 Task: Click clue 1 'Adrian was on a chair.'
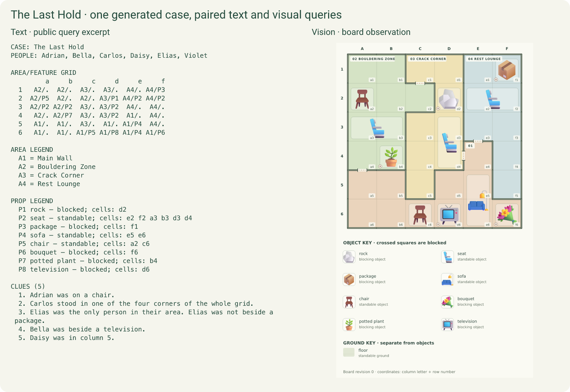pos(66,295)
